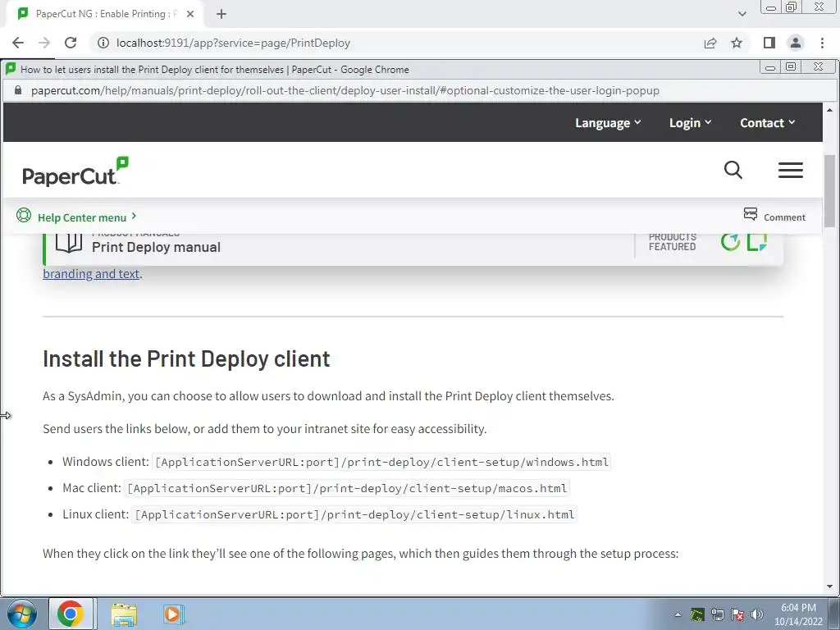The image size is (840, 630).
Task: Click the papercut.com help URL bar
Action: point(345,90)
